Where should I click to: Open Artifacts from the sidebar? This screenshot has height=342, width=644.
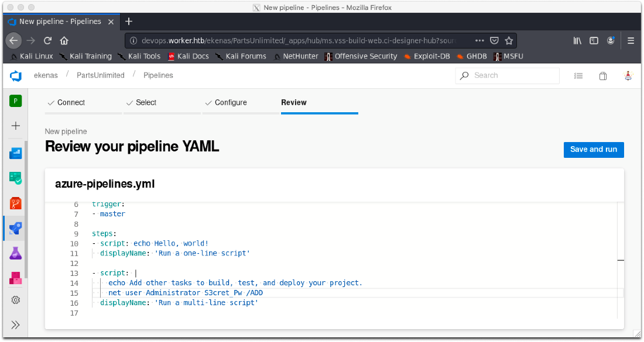16,278
